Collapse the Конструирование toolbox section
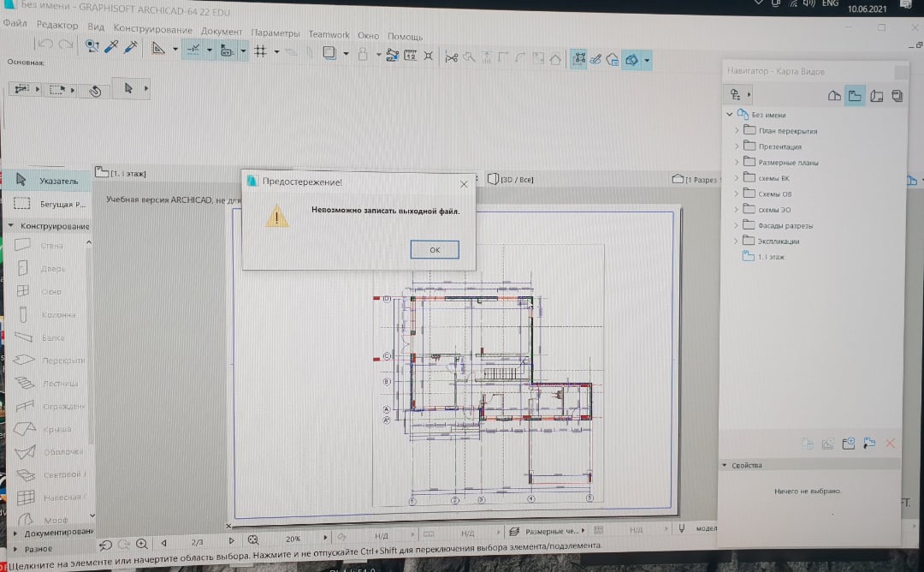924x572 pixels. pyautogui.click(x=10, y=225)
